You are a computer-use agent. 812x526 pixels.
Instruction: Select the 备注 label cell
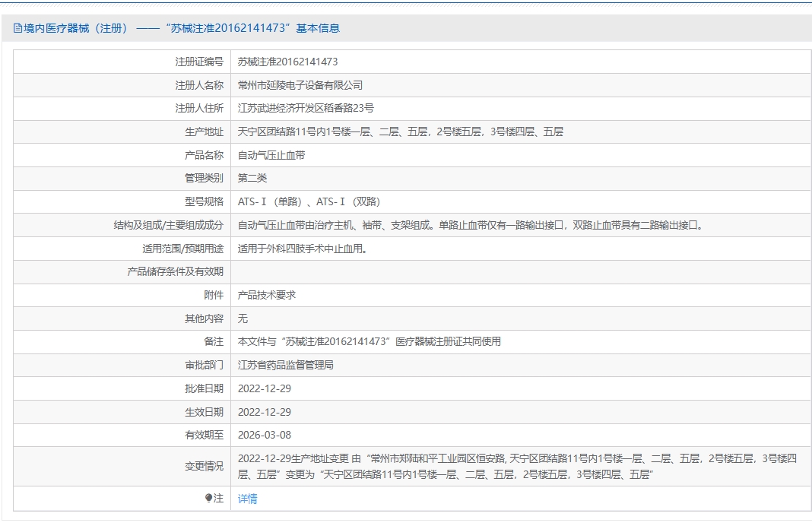pos(122,342)
